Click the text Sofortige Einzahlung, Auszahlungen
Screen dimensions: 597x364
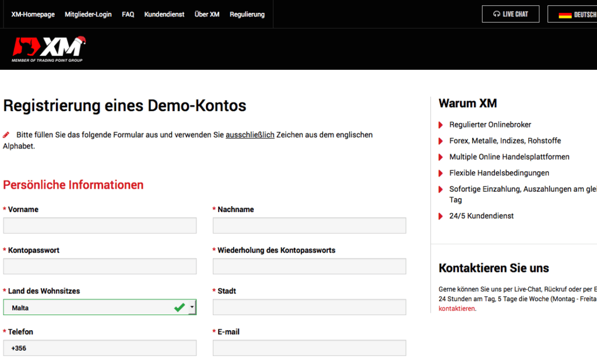click(523, 189)
